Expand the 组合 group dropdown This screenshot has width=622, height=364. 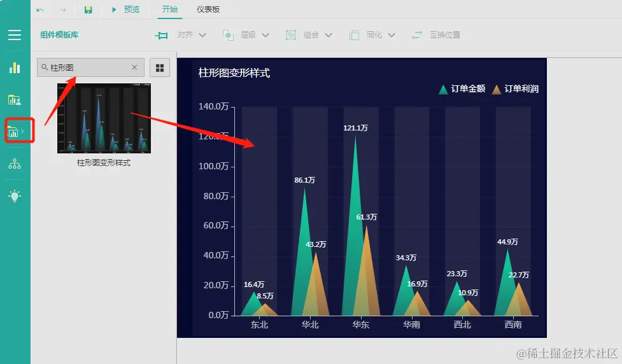coord(329,35)
